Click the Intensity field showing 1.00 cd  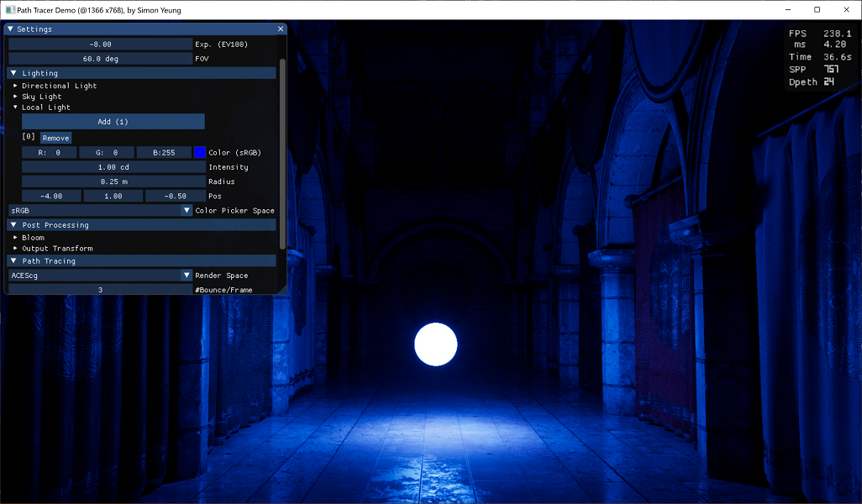pyautogui.click(x=113, y=167)
